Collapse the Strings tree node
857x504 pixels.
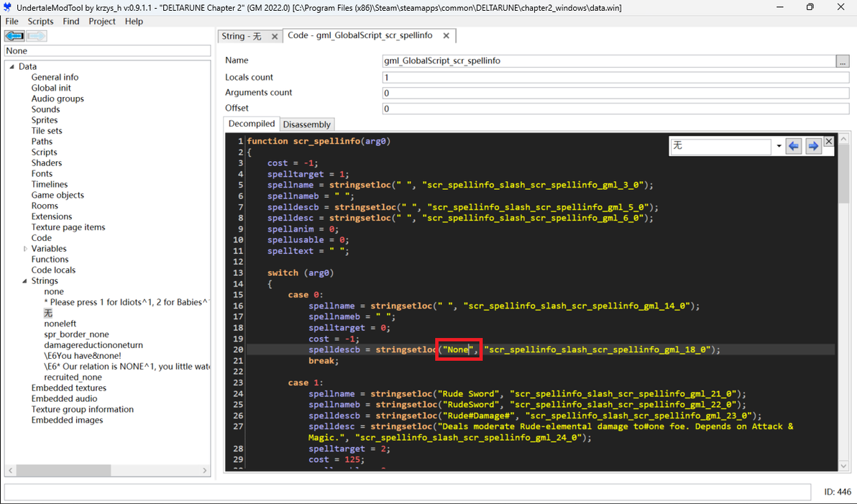(x=24, y=281)
